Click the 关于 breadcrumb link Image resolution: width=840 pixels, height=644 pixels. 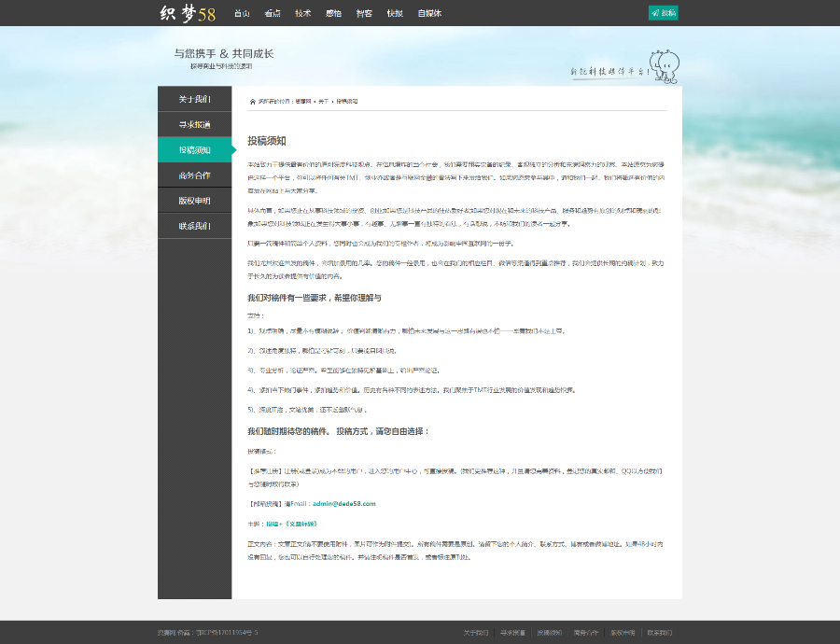tap(324, 101)
